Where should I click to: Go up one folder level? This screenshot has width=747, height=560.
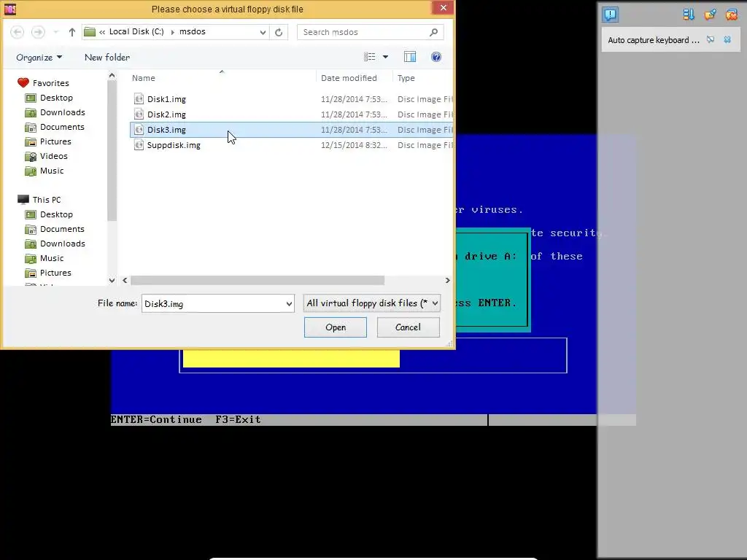tap(72, 32)
